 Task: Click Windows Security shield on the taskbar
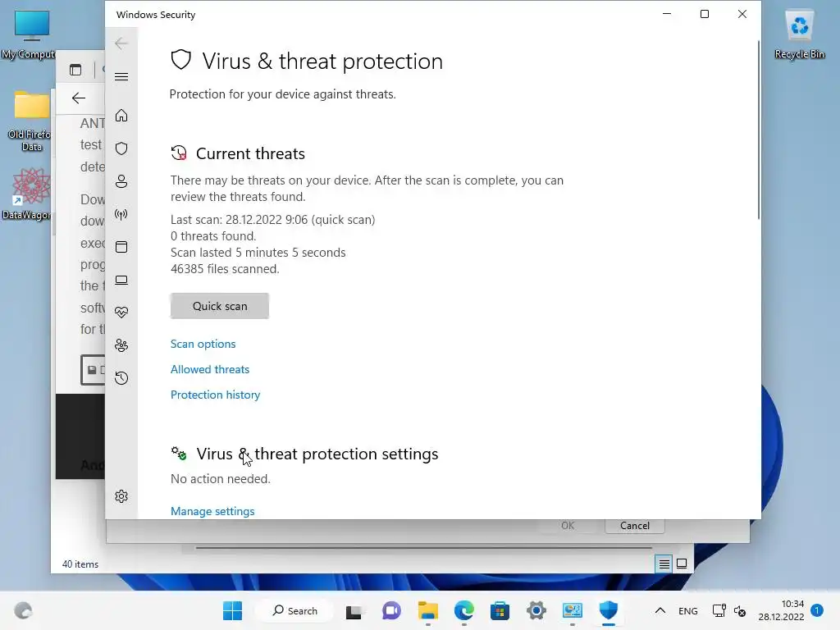point(609,610)
